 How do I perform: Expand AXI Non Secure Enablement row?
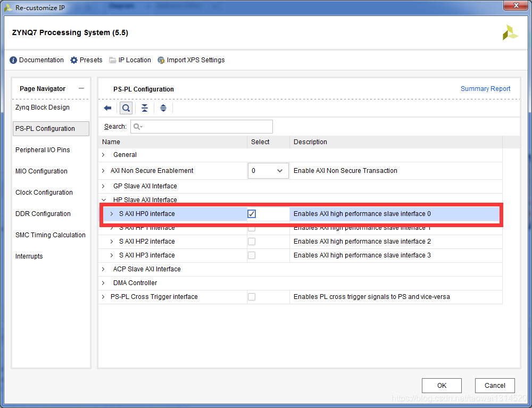[x=104, y=171]
